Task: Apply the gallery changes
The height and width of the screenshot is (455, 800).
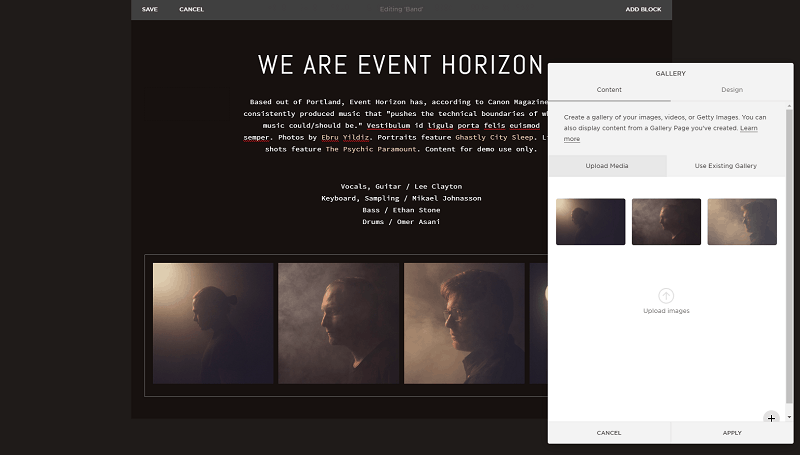Action: (x=732, y=433)
